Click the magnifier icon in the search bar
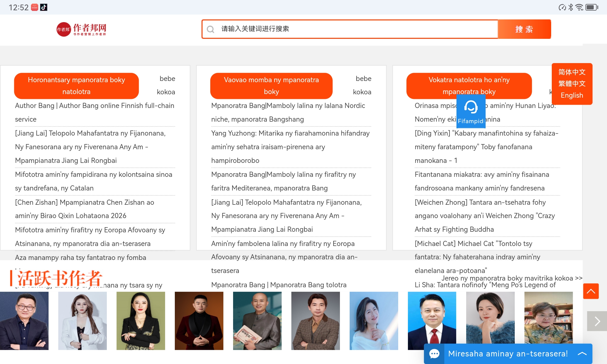 [x=210, y=29]
